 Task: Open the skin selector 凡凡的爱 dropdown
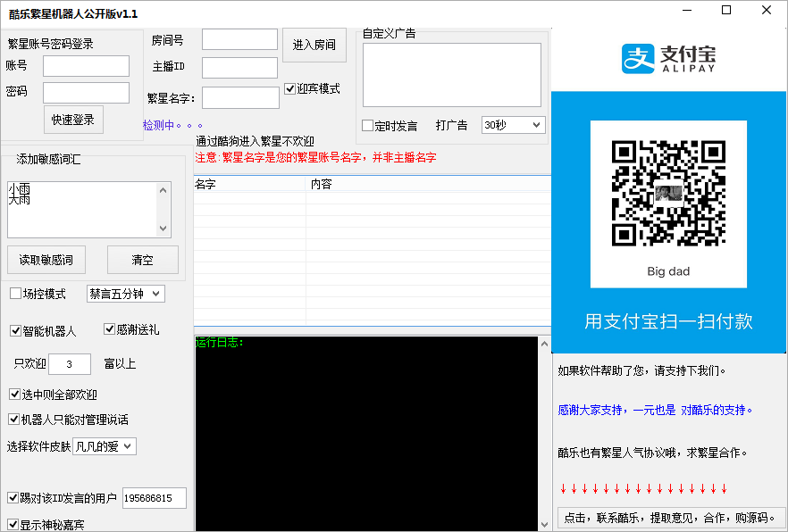[105, 446]
